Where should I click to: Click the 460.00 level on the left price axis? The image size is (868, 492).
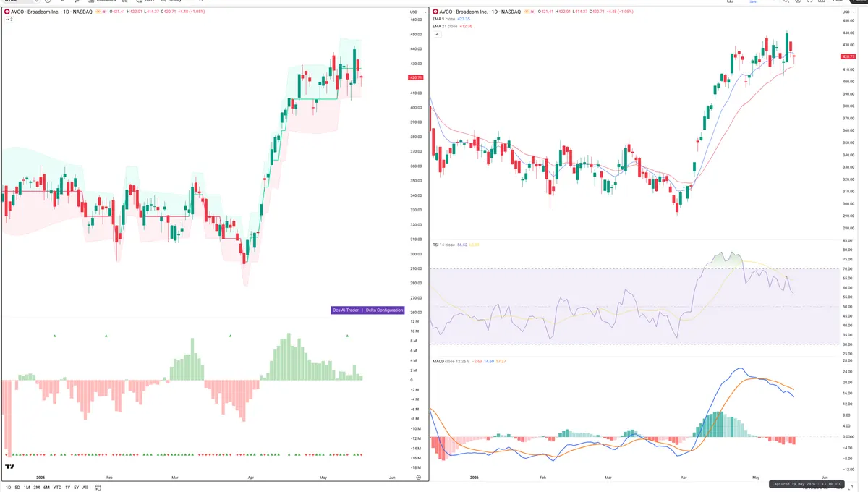click(x=416, y=20)
